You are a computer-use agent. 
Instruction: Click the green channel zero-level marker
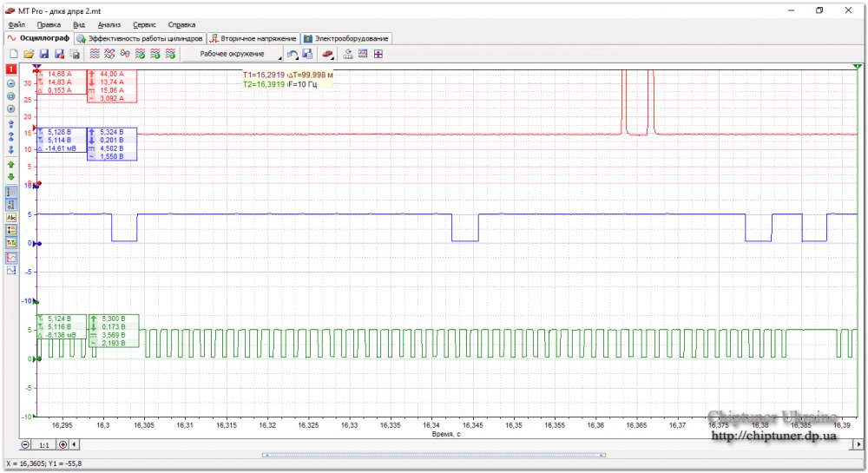pyautogui.click(x=37, y=359)
